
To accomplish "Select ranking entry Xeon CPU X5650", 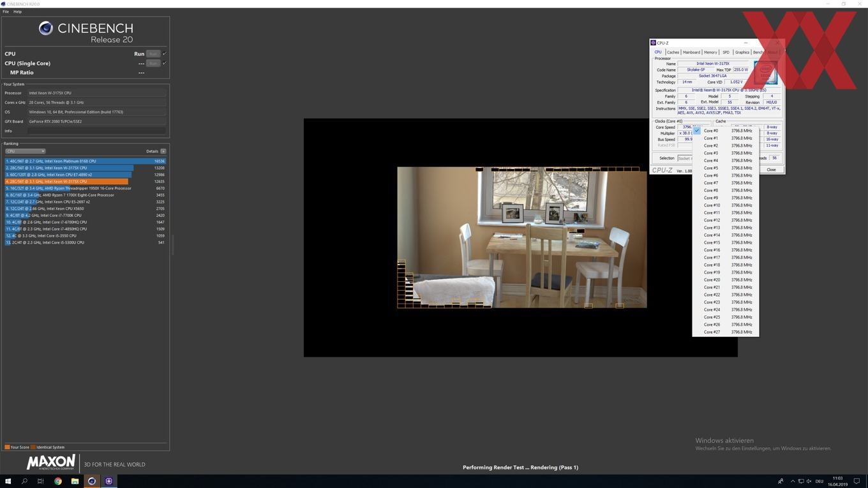I will click(85, 209).
